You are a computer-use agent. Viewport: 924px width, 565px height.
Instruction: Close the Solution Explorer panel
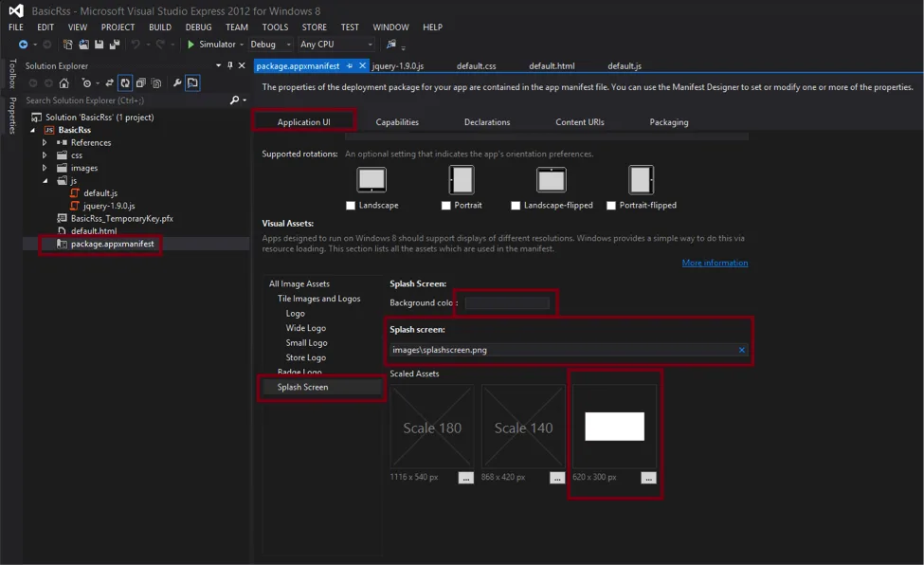242,65
